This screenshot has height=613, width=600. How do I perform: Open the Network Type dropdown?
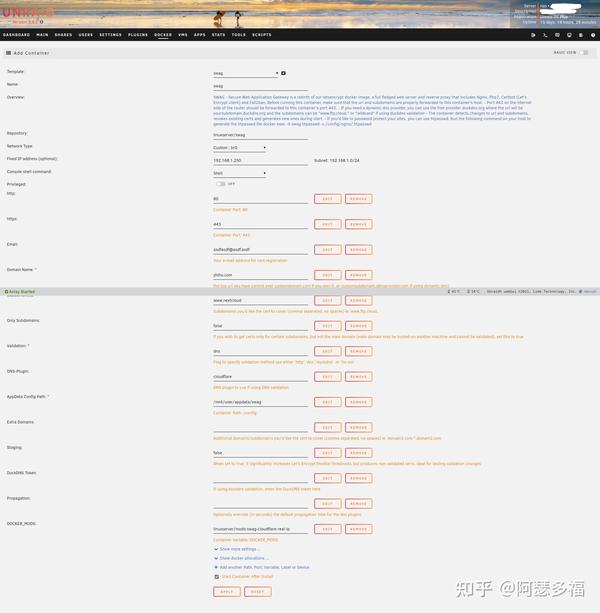pyautogui.click(x=240, y=148)
